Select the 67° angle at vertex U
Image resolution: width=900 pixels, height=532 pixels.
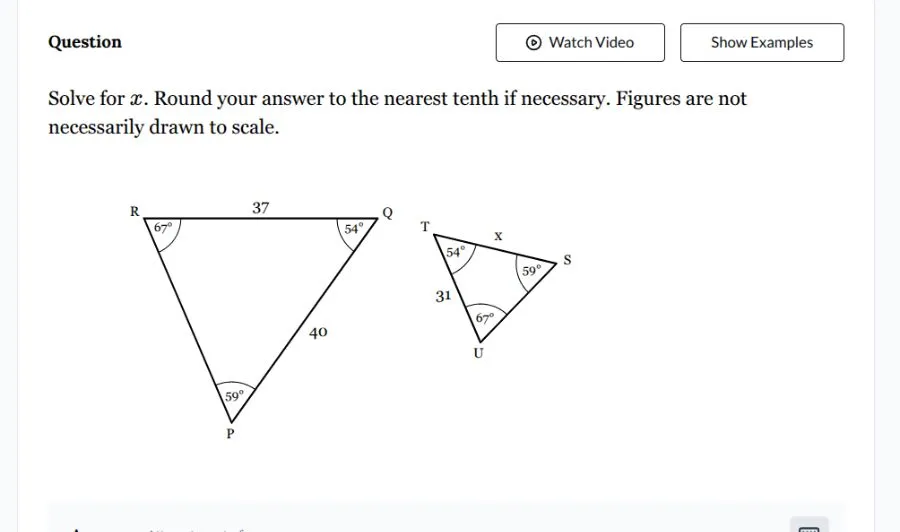(x=485, y=318)
